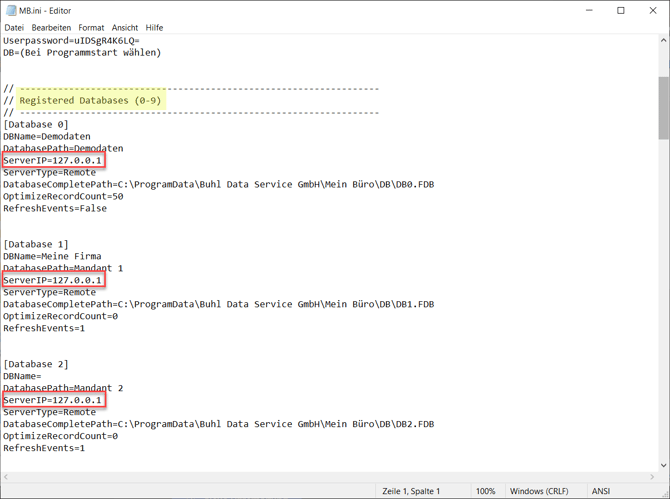The width and height of the screenshot is (670, 499).
Task: Click the vertical scrollbar up arrow
Action: [x=663, y=42]
